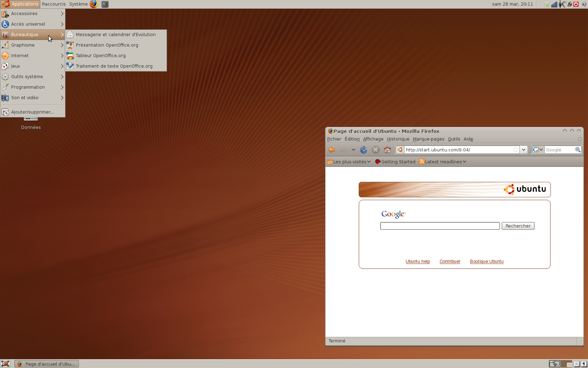The image size is (588, 368).
Task: Open the Accessoires submenu
Action: point(33,13)
